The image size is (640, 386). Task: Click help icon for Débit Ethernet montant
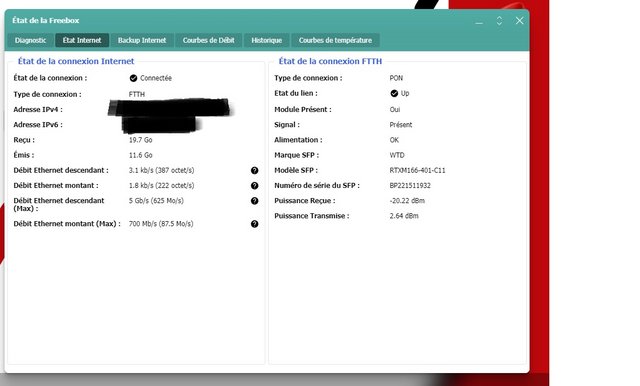pyautogui.click(x=254, y=186)
